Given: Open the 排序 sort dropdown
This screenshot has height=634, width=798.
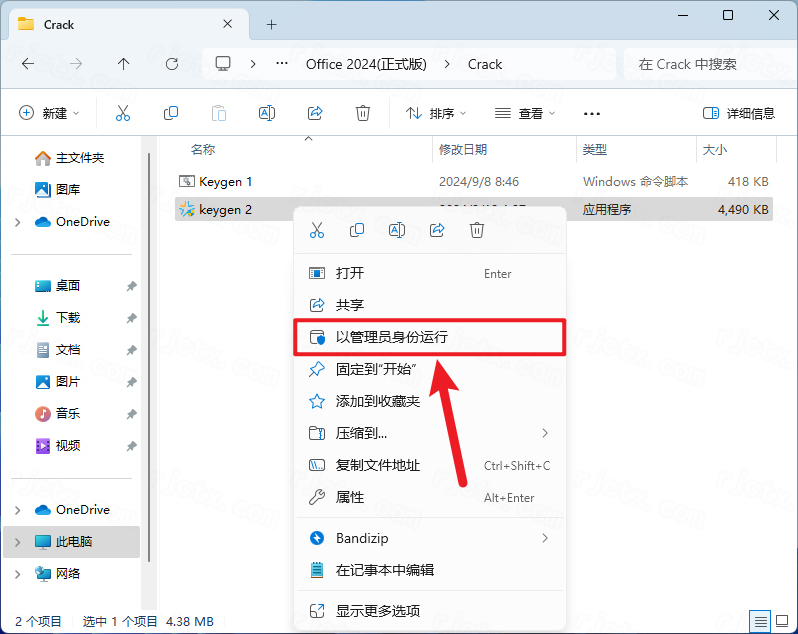Looking at the screenshot, I should (436, 113).
